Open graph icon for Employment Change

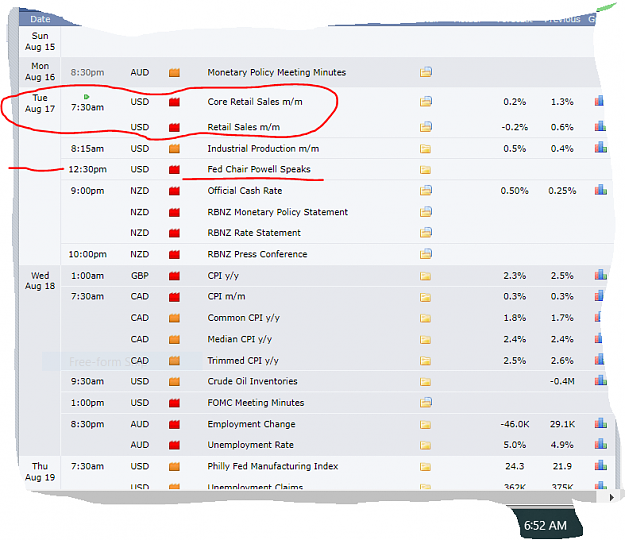pyautogui.click(x=601, y=423)
